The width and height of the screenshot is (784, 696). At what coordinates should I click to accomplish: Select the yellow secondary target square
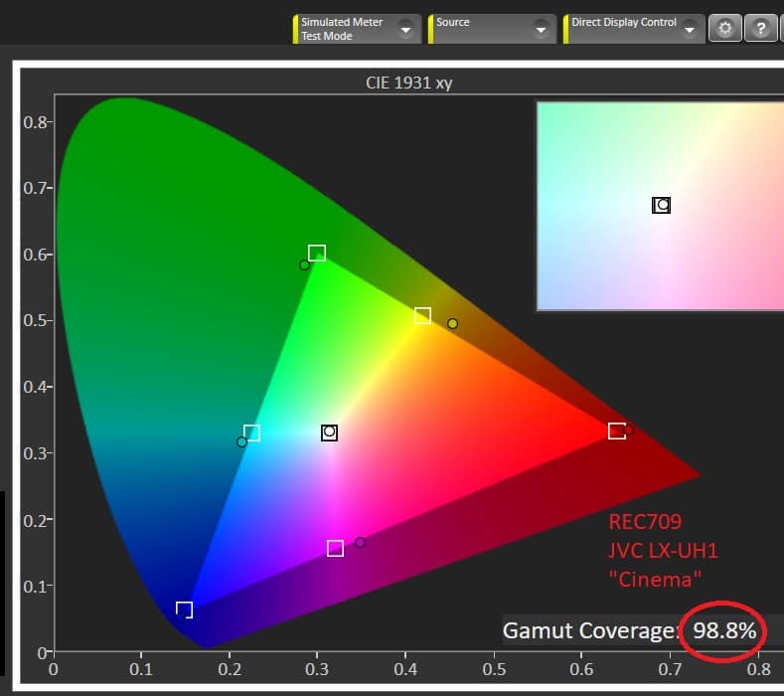(422, 316)
